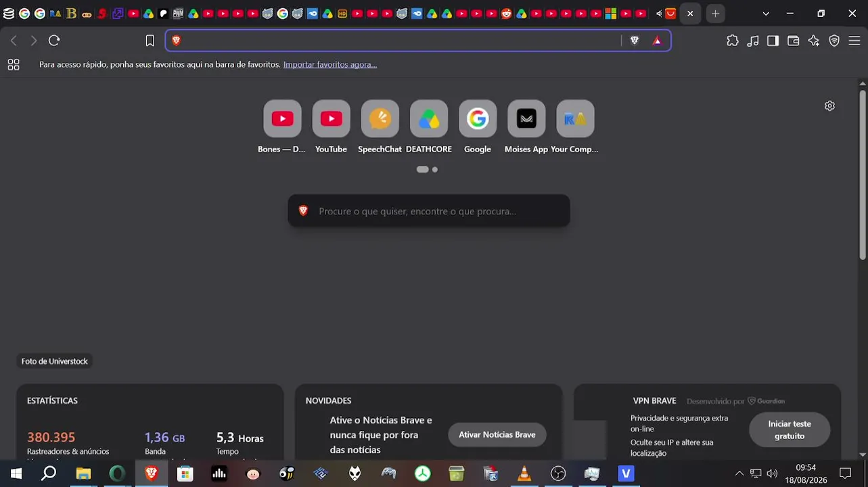Open Brave Shields lion icon in address bar

pyautogui.click(x=635, y=41)
